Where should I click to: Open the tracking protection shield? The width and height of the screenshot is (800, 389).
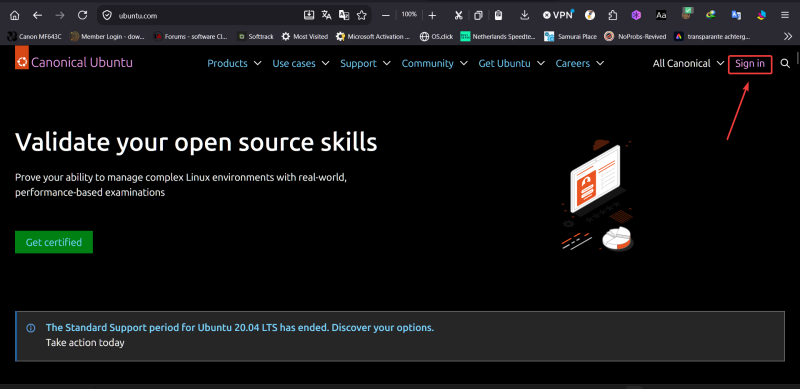[x=107, y=15]
